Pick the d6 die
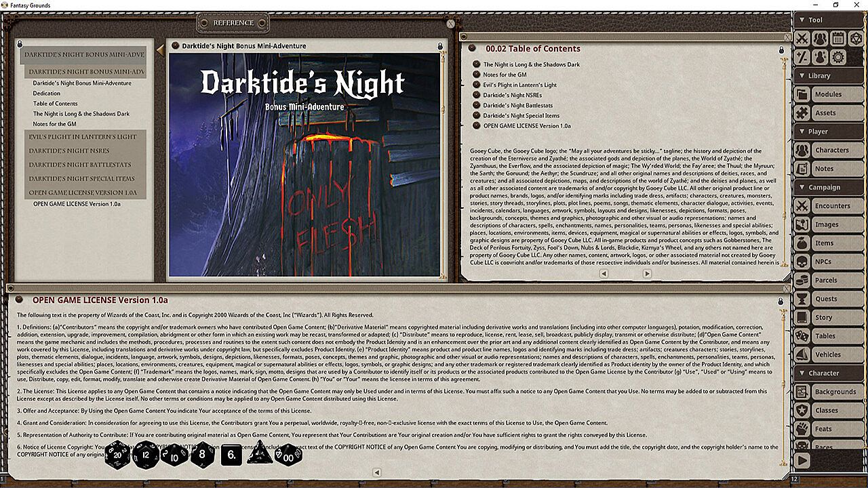868x488 pixels. pyautogui.click(x=231, y=455)
